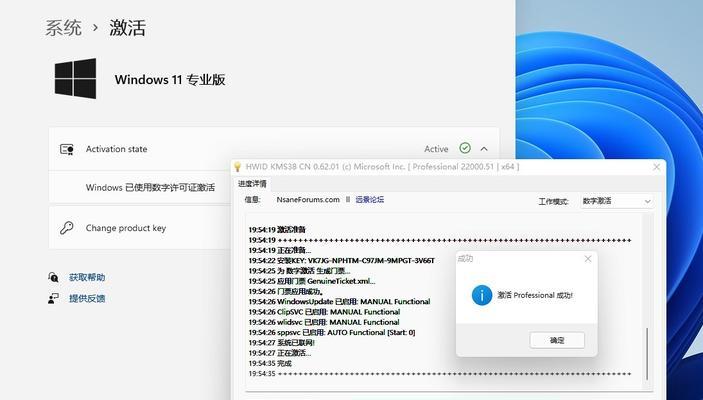Go back to 系统 breadcrumb

(x=63, y=28)
